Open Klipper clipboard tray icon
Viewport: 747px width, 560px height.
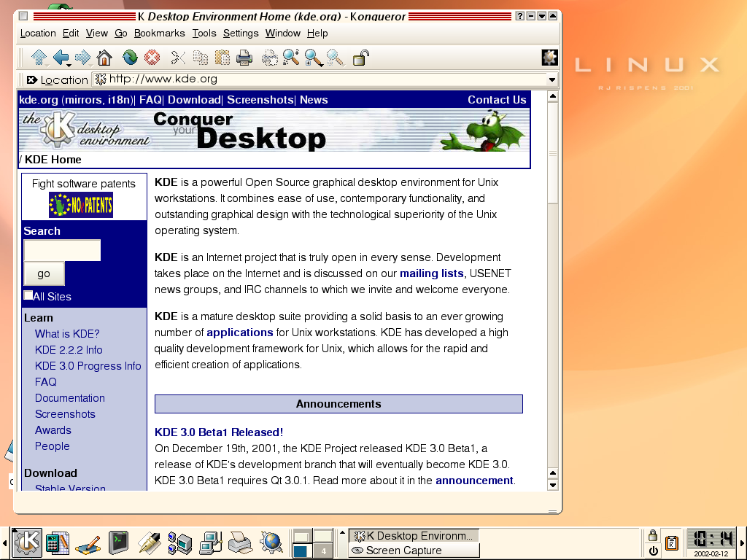672,542
